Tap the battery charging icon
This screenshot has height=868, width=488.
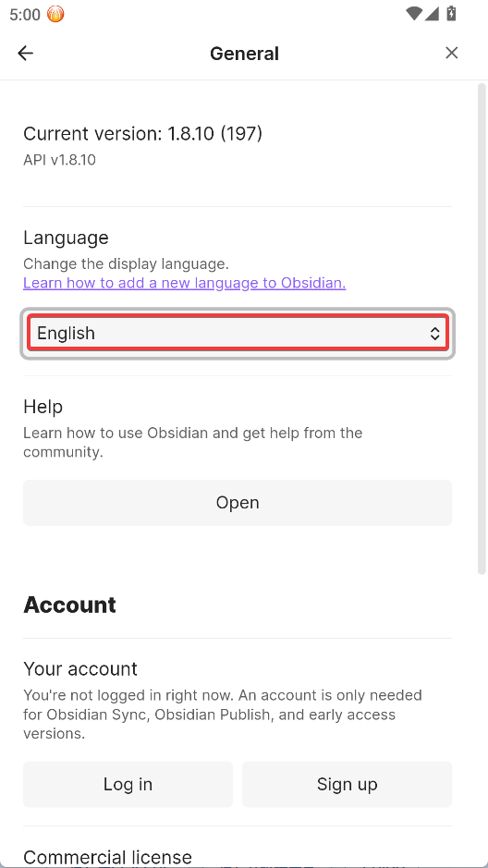click(x=451, y=13)
